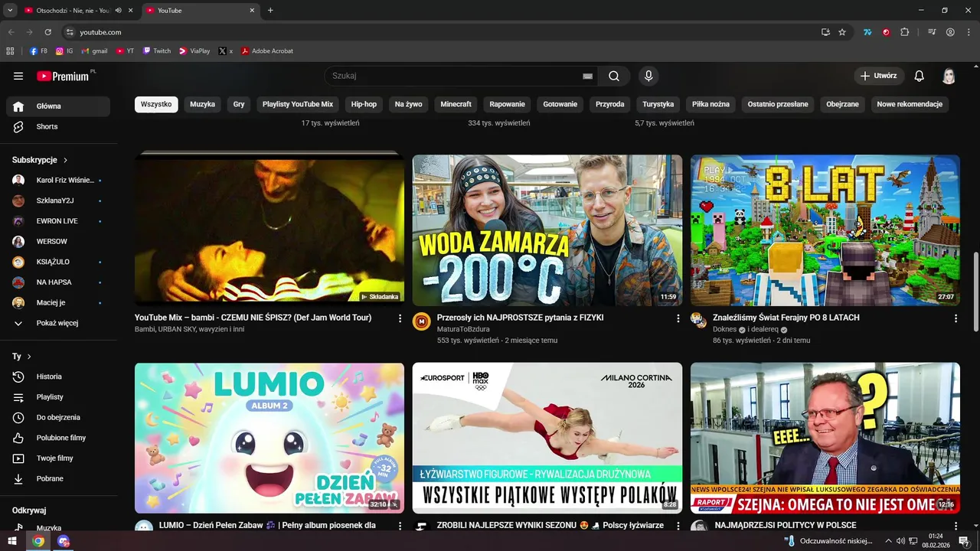Open the Chrome tab search dropdown
The image size is (980, 551).
(x=10, y=11)
